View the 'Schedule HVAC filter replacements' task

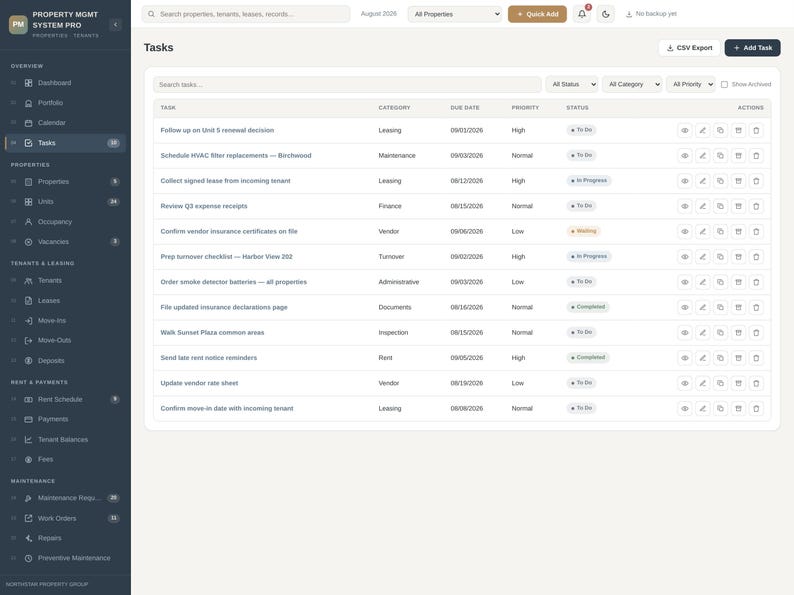tap(685, 156)
